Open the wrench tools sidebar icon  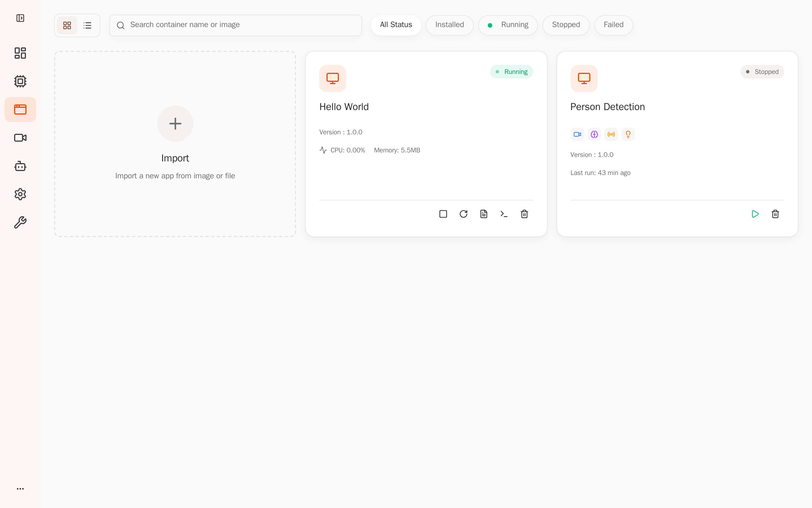(x=20, y=222)
